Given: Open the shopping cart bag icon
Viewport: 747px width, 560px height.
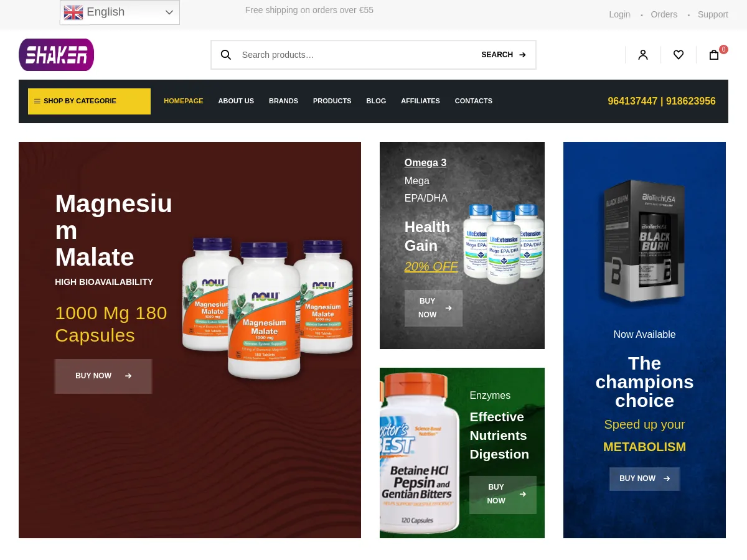Looking at the screenshot, I should [x=714, y=55].
